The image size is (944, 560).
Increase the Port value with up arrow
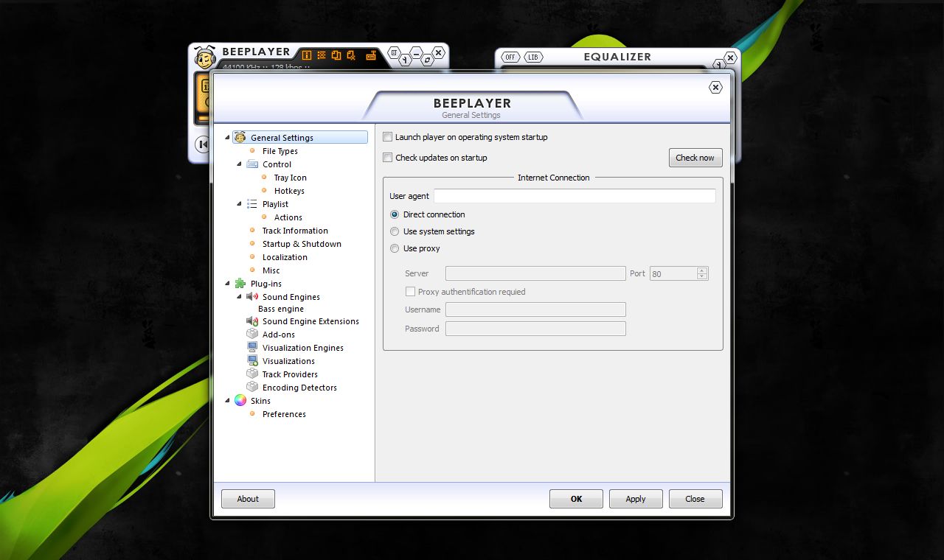[702, 270]
